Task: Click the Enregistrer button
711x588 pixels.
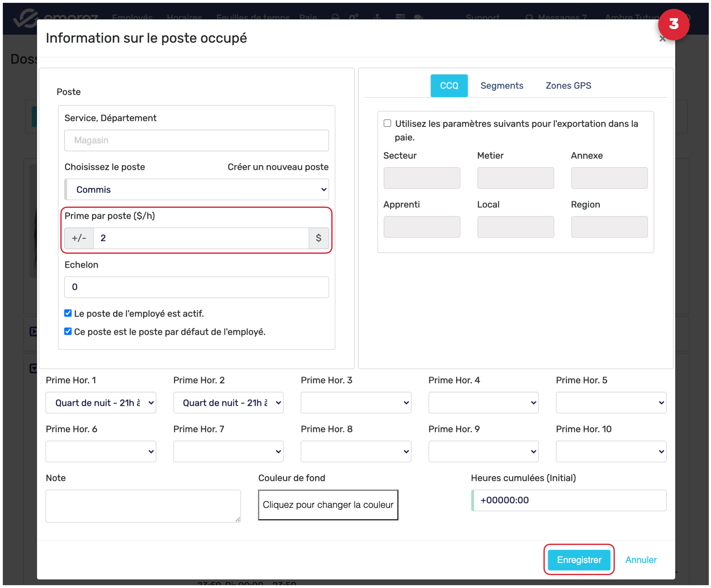Action: [x=579, y=560]
